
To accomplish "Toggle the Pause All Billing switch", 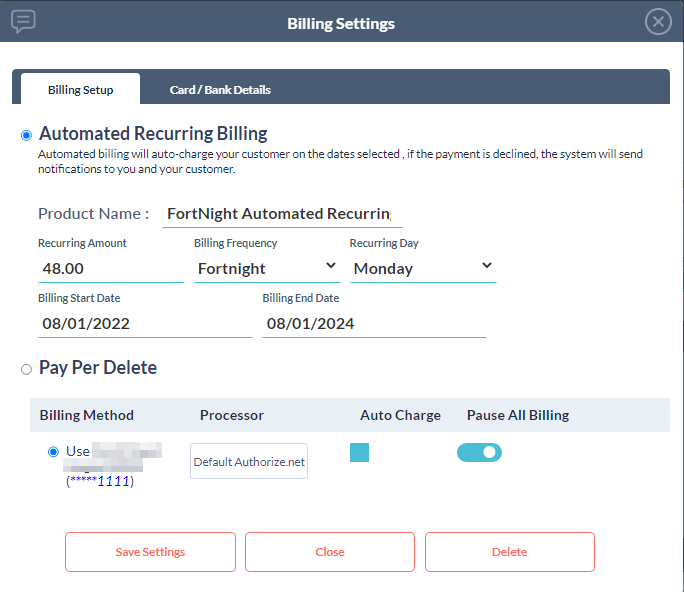I will coord(479,452).
